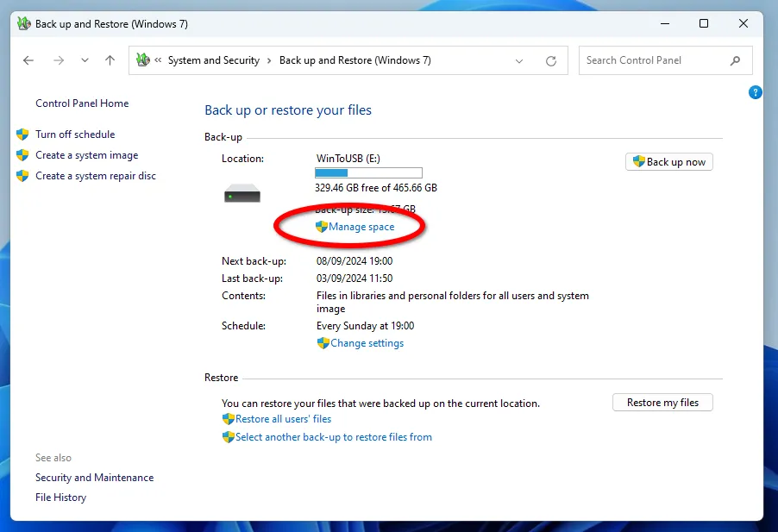Viewport: 778px width, 532px height.
Task: Click the search magnifier icon
Action: pyautogui.click(x=735, y=60)
